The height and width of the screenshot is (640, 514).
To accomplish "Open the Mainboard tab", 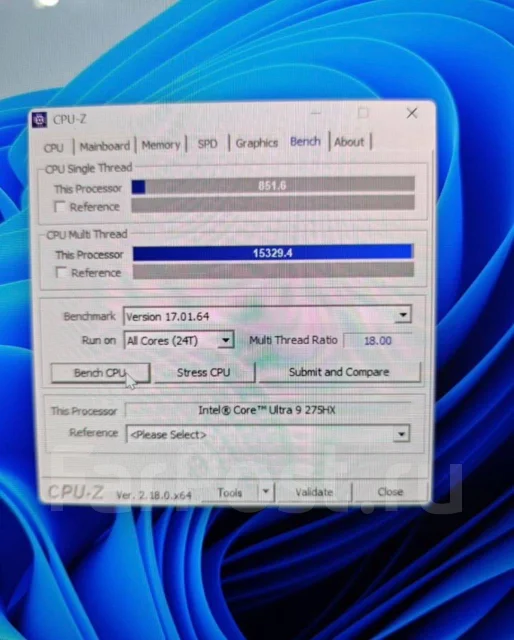I will pyautogui.click(x=105, y=146).
